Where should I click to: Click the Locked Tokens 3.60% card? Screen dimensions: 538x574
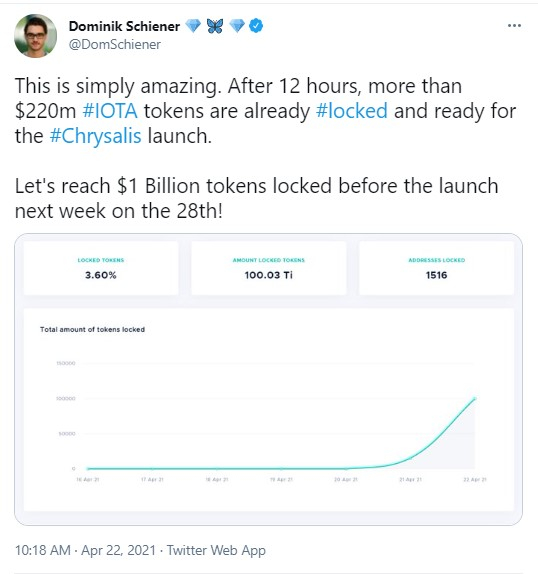[x=101, y=268]
